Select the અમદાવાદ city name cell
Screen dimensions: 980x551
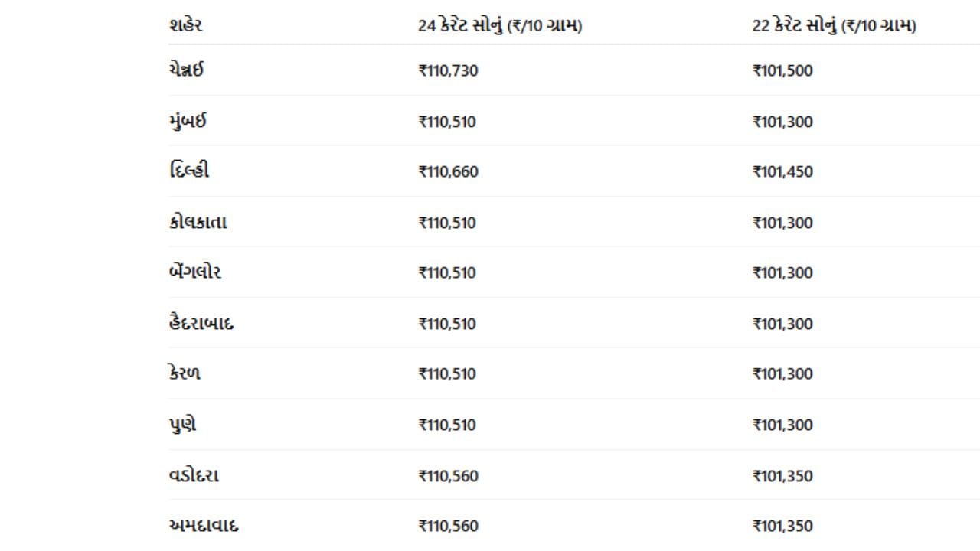coord(198,526)
